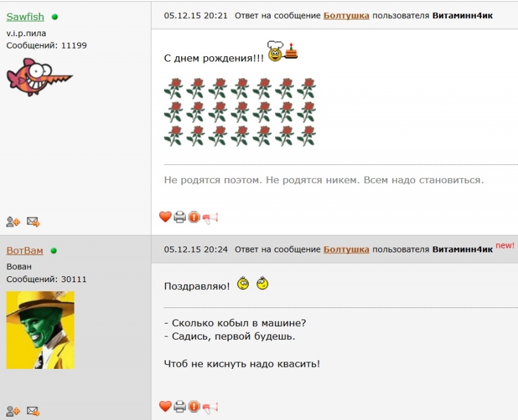The image size is (518, 420).
Task: Report ВотВам's post with warning icon
Action: [194, 406]
